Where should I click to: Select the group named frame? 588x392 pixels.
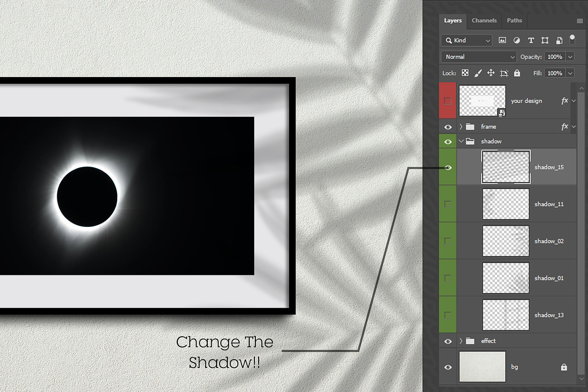489,126
